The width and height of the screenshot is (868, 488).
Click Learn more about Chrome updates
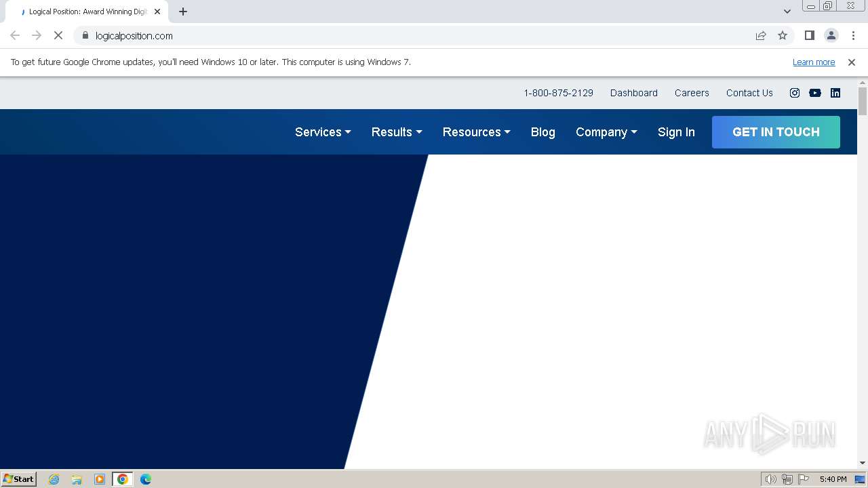pos(814,62)
